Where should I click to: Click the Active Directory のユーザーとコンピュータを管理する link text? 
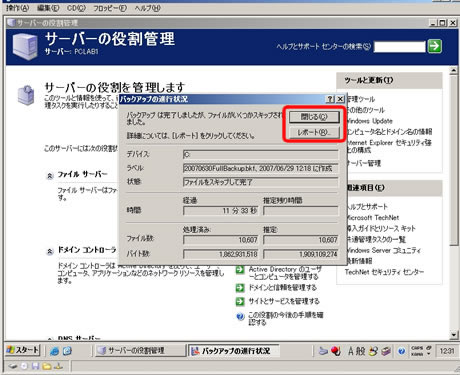(285, 273)
